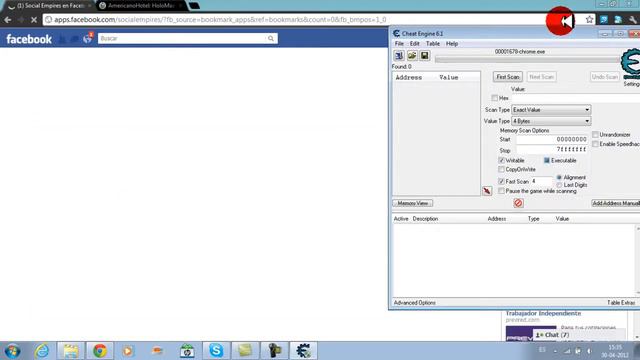Viewport: 640px width, 360px height.
Task: Click the Next Scan button
Action: (x=541, y=77)
